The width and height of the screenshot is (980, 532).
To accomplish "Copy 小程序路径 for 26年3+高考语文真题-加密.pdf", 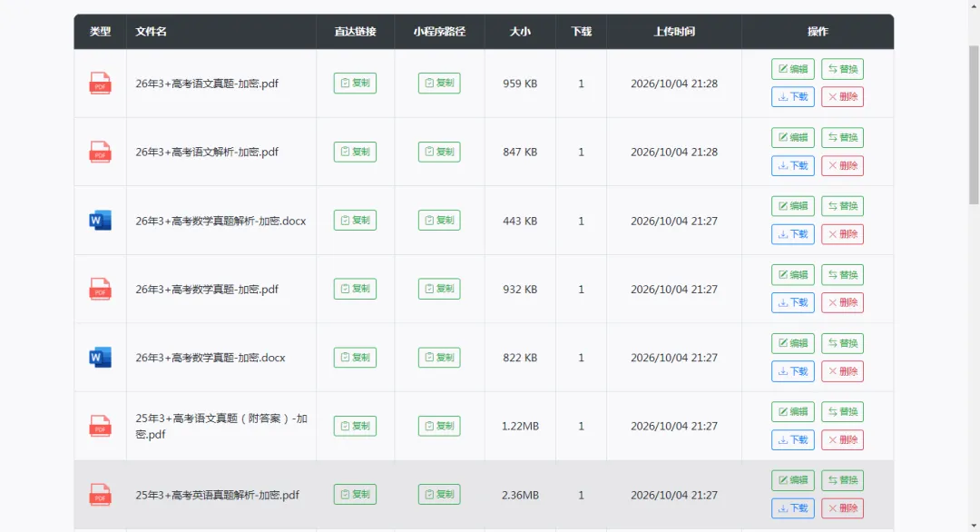I will click(439, 84).
